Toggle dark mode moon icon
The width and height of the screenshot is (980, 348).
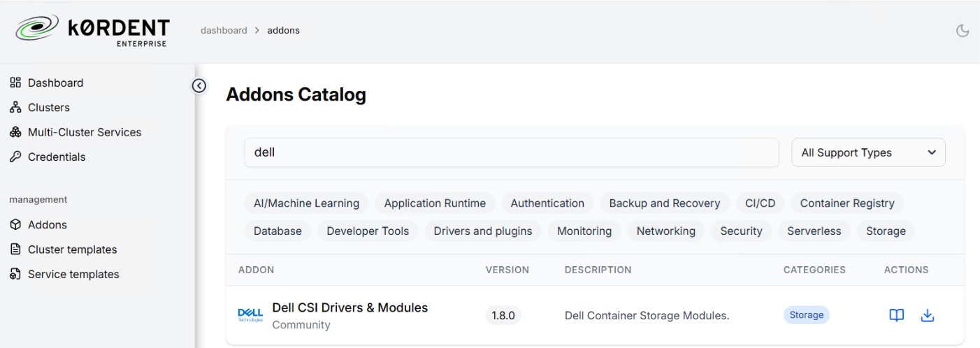coord(963,31)
